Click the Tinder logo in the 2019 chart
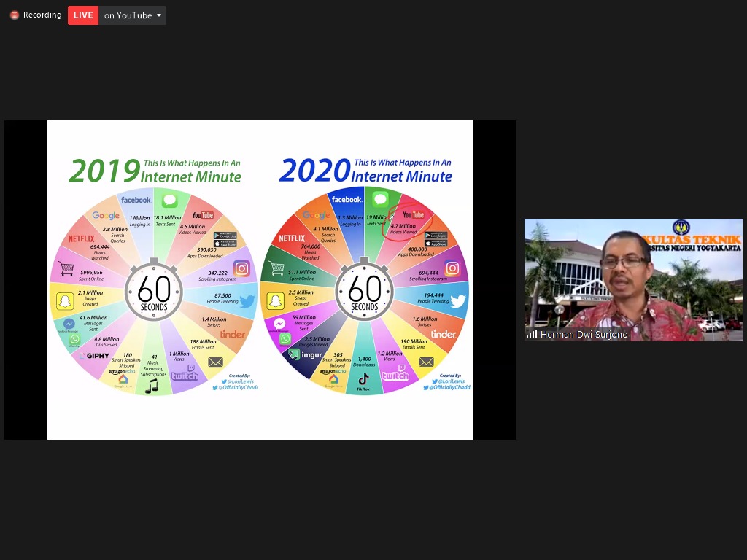 coord(233,334)
